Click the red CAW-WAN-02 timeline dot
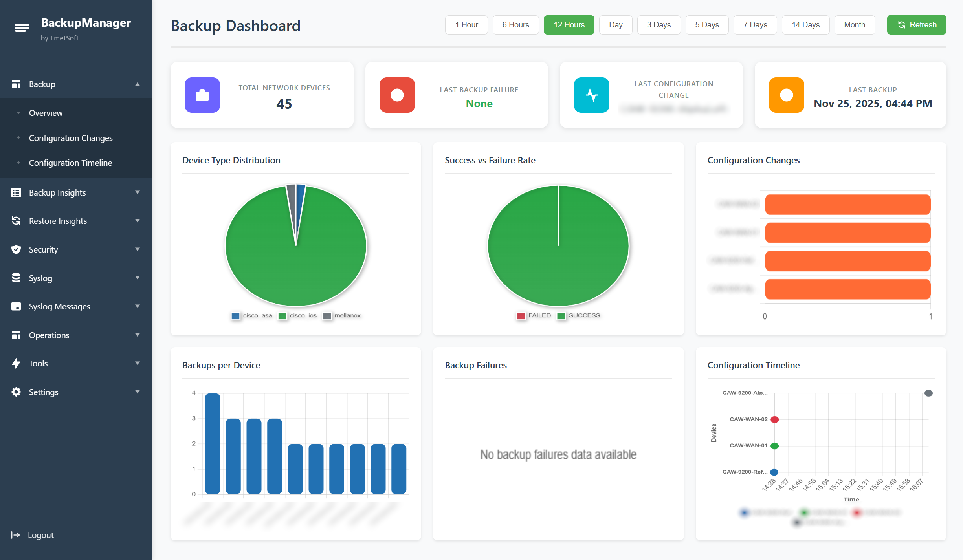 (x=775, y=419)
